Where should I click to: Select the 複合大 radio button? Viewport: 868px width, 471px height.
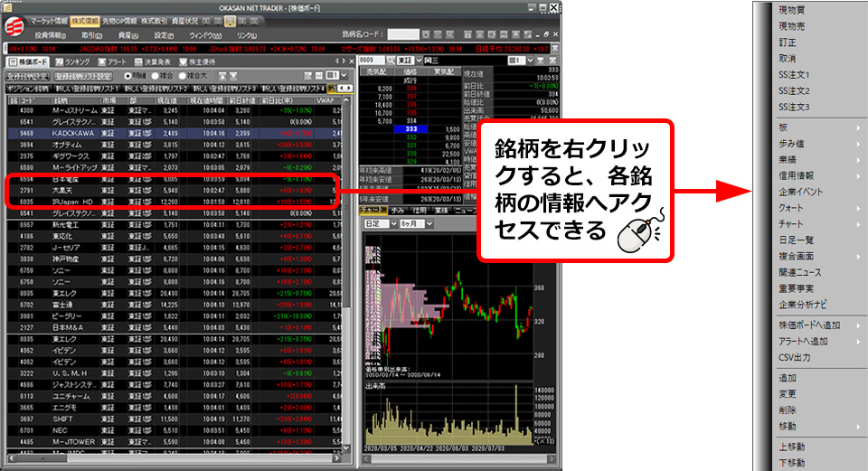coord(182,76)
